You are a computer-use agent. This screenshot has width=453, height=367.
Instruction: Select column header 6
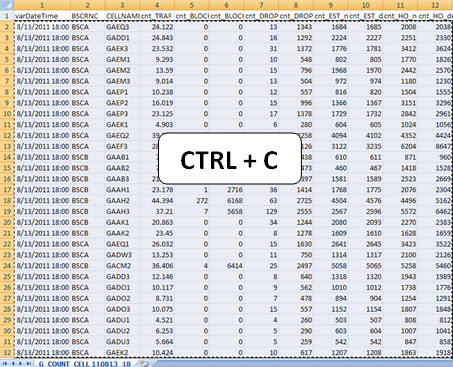coord(226,5)
